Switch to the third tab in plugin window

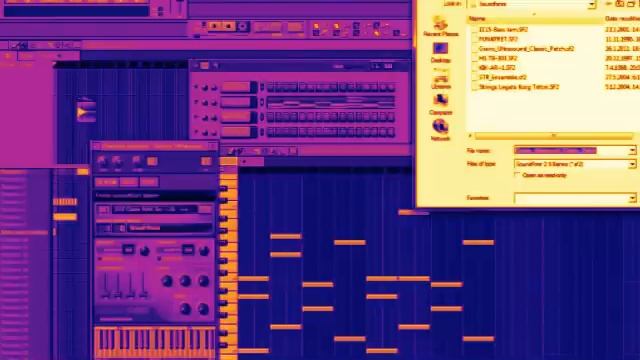[149, 182]
